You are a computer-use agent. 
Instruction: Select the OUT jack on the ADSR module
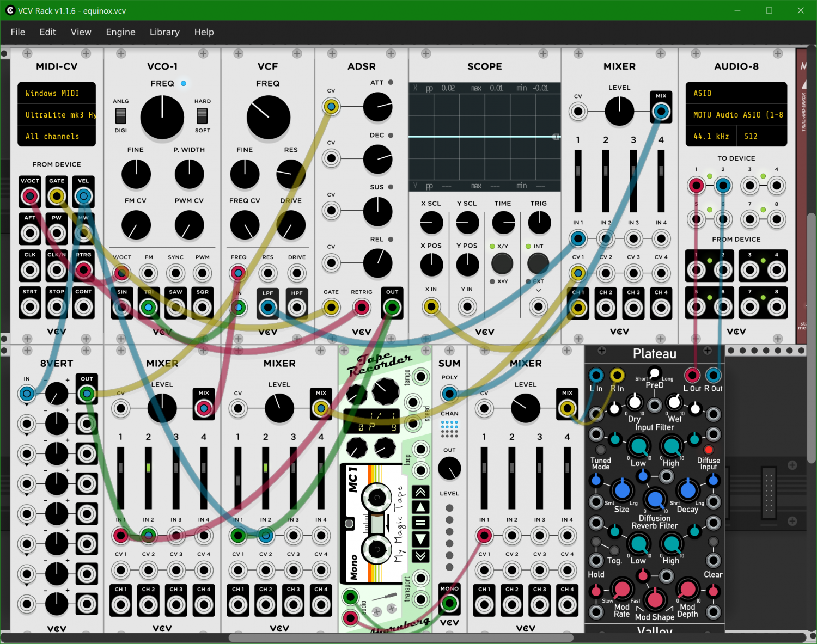[392, 308]
